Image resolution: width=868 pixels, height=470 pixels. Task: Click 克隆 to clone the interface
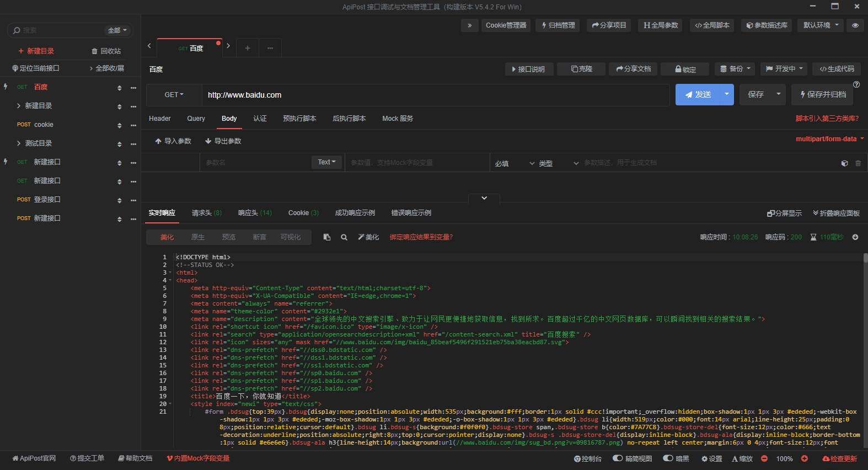pos(582,69)
